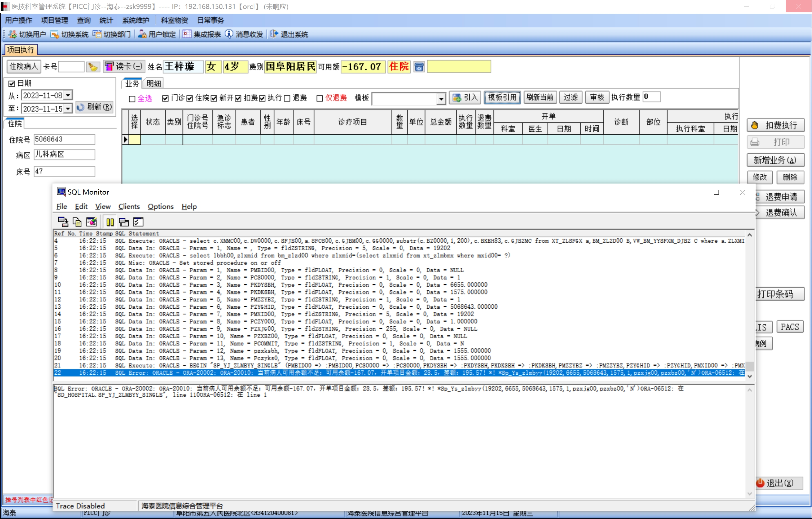This screenshot has width=812, height=519.
Task: Click the blue icon next to 住院 label
Action: [x=419, y=67]
